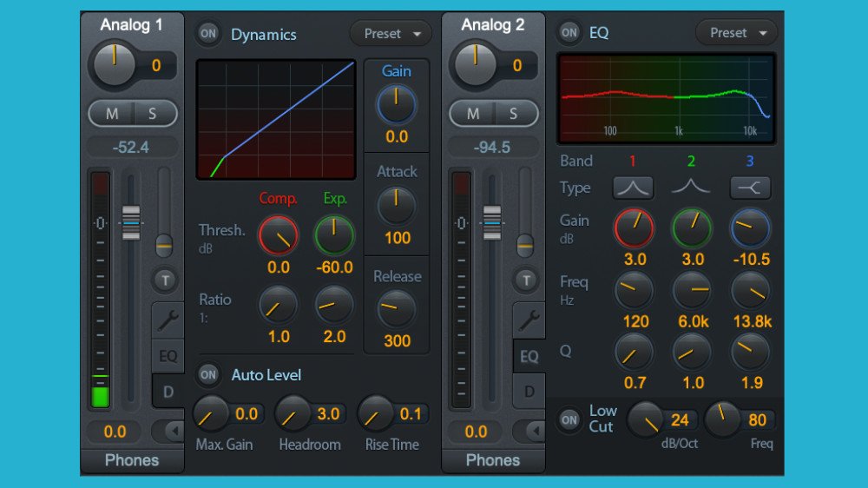
Task: Select the EQ tab on Analog 2
Action: click(529, 356)
